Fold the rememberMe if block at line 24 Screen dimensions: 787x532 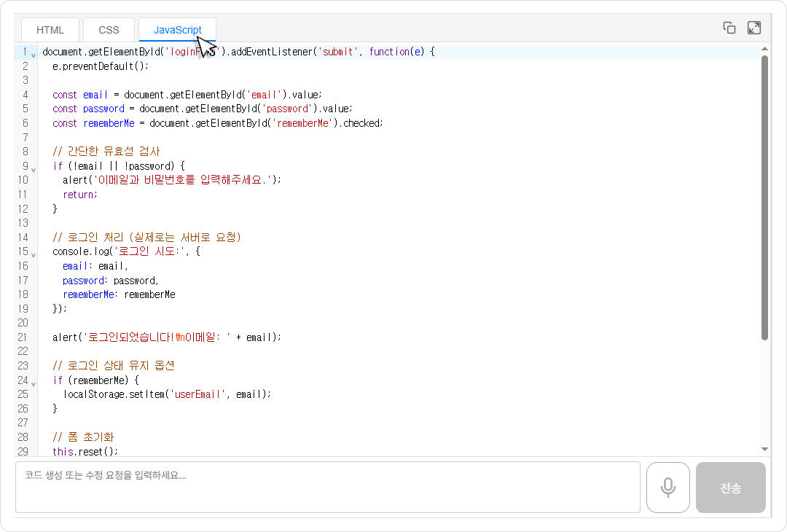[34, 383]
